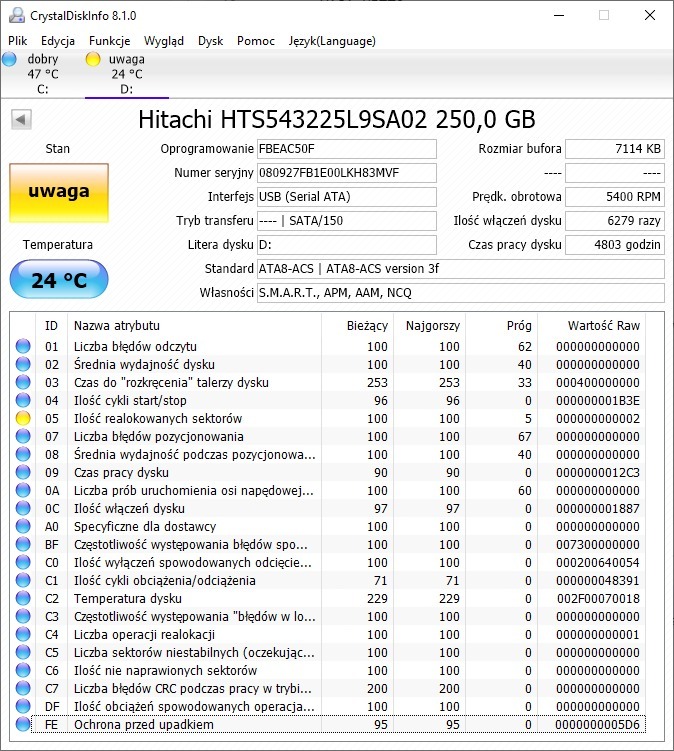The width and height of the screenshot is (674, 751).
Task: Click the power-on hours value 4803 godzin
Action: 615,245
